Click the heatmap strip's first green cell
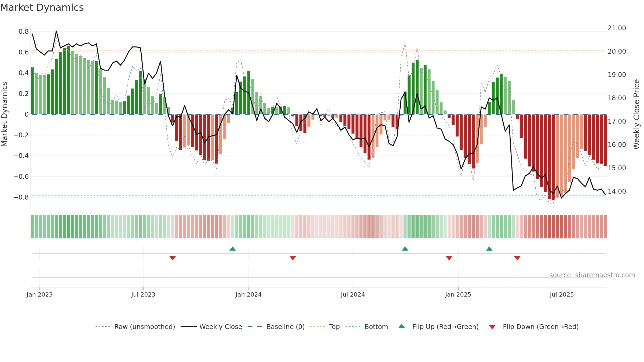This screenshot has height=362, width=644. pyautogui.click(x=32, y=227)
